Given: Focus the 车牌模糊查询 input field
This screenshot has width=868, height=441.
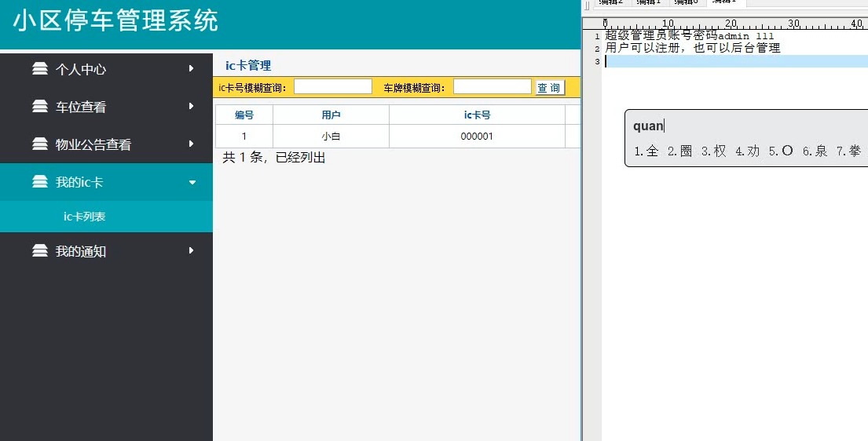Looking at the screenshot, I should 492,86.
